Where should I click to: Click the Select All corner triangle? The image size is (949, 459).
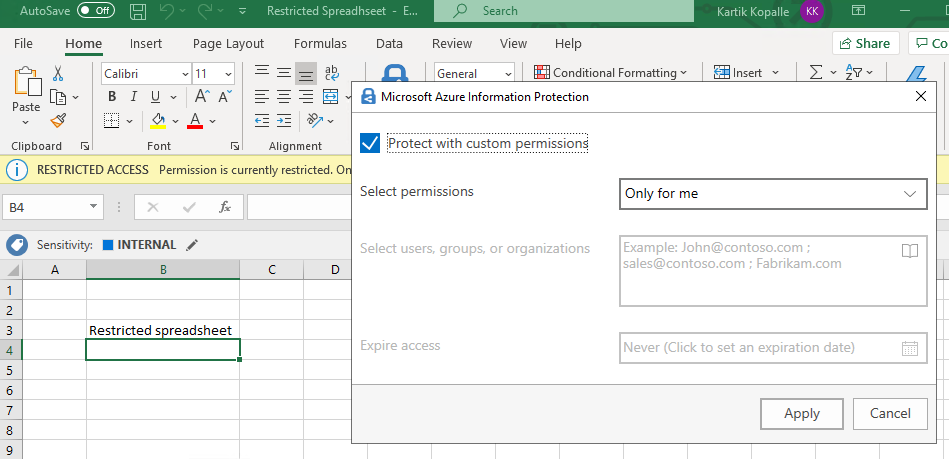tap(11, 269)
